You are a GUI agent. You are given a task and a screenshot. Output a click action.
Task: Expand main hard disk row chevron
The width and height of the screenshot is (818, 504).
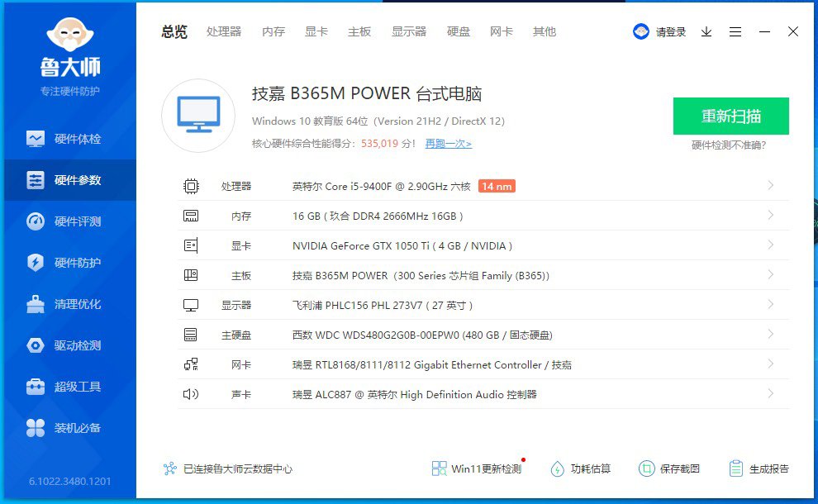(771, 334)
